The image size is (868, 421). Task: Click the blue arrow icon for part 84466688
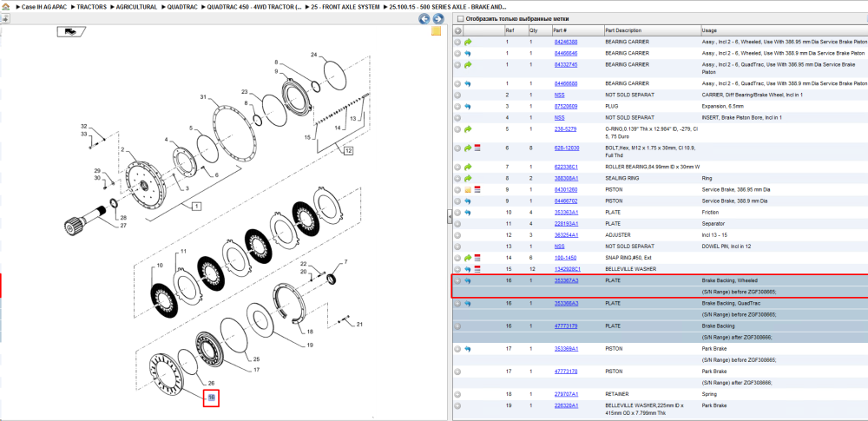[x=468, y=83]
